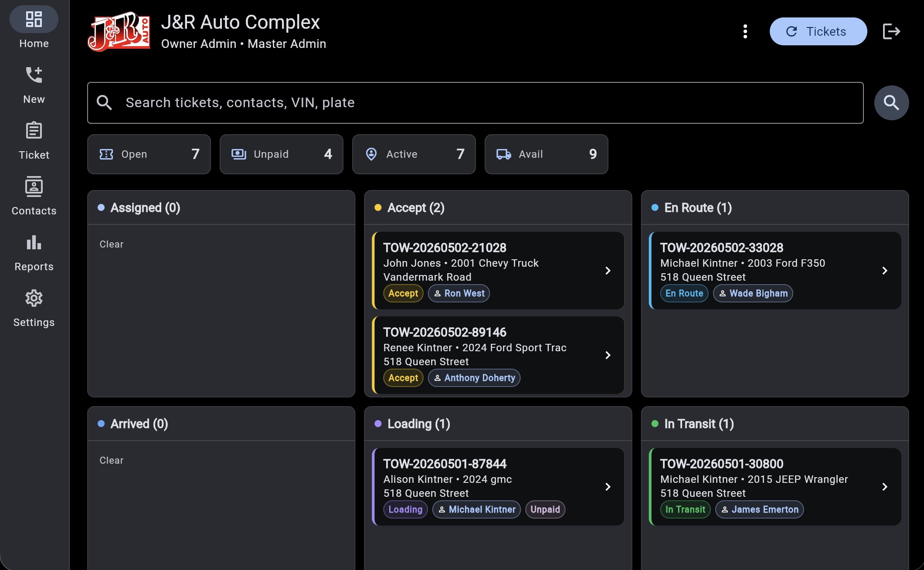Click 'Owner Admin • Master Admin' subtitle

point(243,44)
